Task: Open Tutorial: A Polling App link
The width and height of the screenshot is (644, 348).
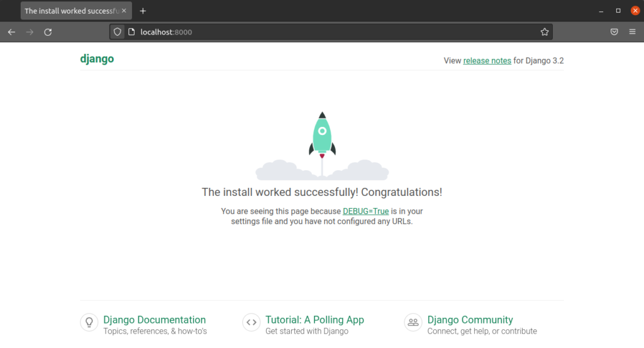Action: pyautogui.click(x=314, y=320)
